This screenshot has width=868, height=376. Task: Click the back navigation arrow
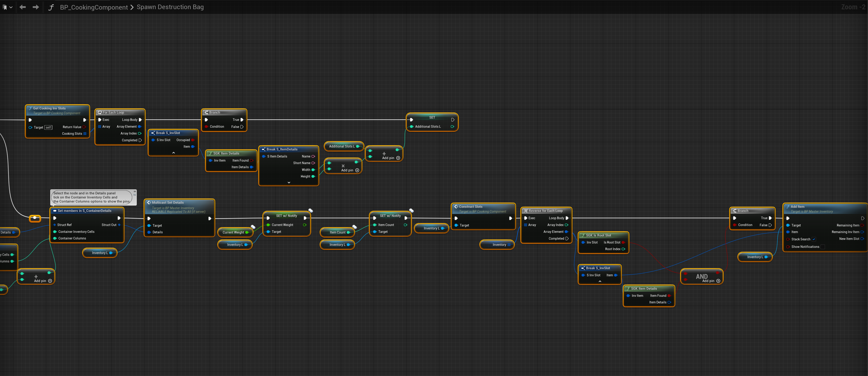[23, 7]
